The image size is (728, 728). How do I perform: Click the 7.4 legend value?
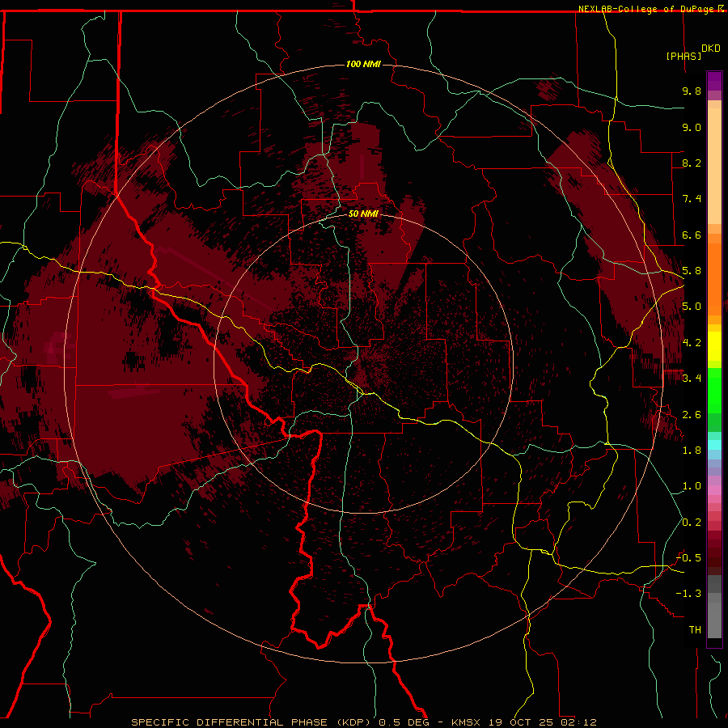692,199
